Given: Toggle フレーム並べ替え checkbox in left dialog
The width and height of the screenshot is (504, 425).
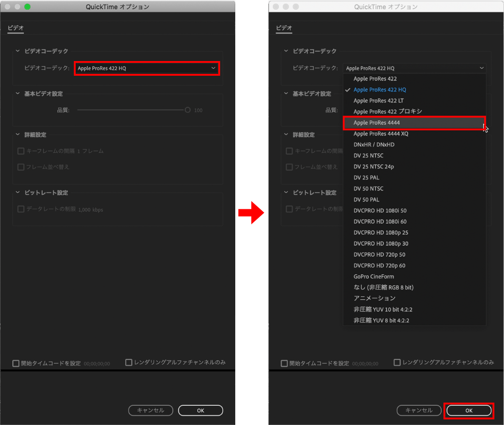Looking at the screenshot, I should coord(21,167).
